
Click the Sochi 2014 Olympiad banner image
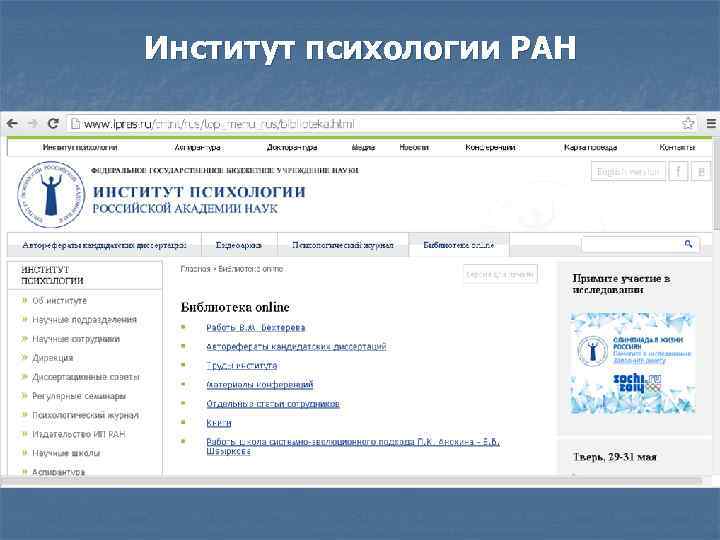(x=632, y=363)
